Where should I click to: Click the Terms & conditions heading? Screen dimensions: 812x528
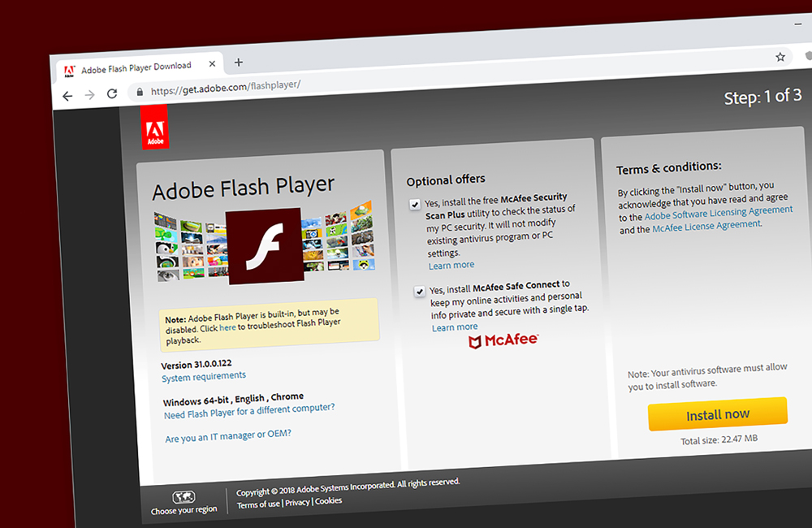668,168
